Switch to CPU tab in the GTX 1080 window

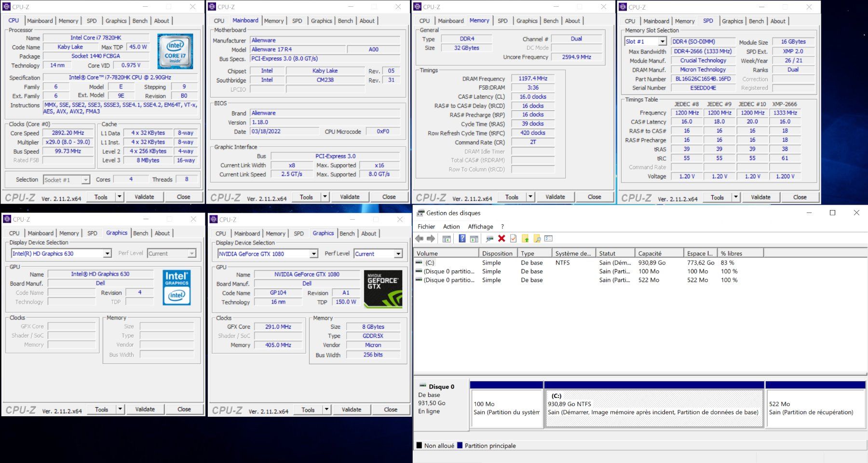click(220, 234)
